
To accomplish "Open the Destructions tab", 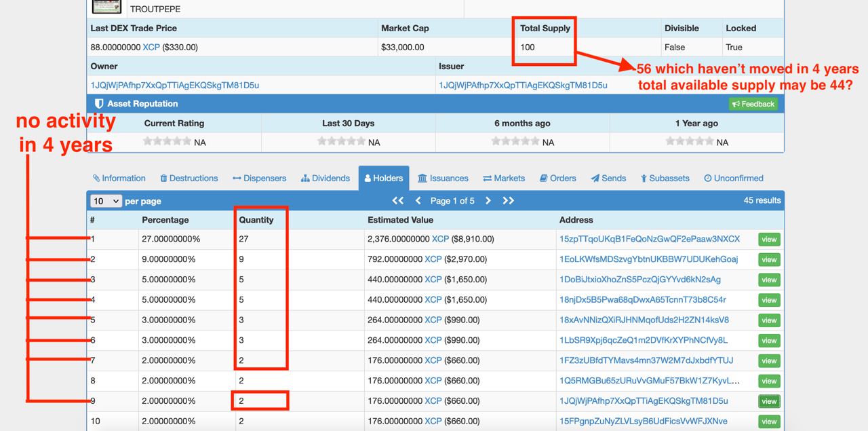I will 189,179.
